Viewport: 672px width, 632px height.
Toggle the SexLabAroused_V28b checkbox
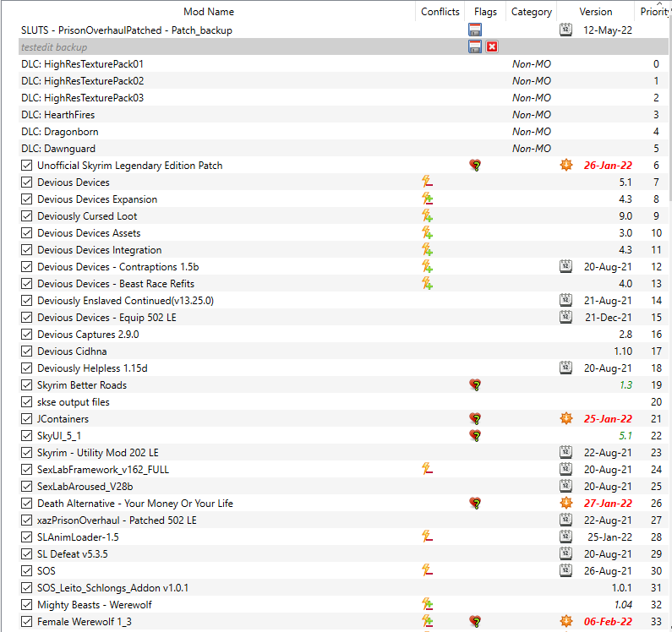[x=26, y=487]
